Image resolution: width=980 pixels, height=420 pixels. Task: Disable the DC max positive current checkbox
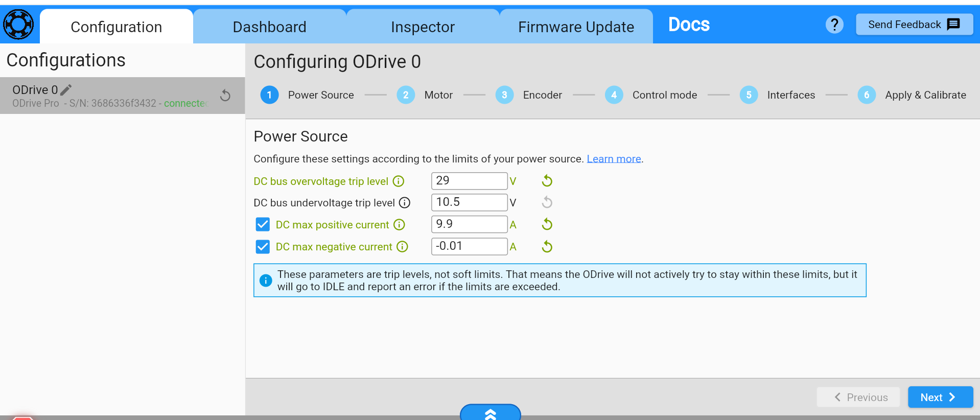tap(263, 224)
